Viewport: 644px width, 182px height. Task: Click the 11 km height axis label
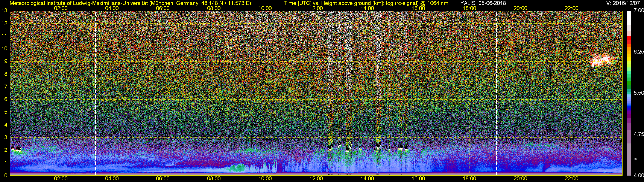coord(5,36)
